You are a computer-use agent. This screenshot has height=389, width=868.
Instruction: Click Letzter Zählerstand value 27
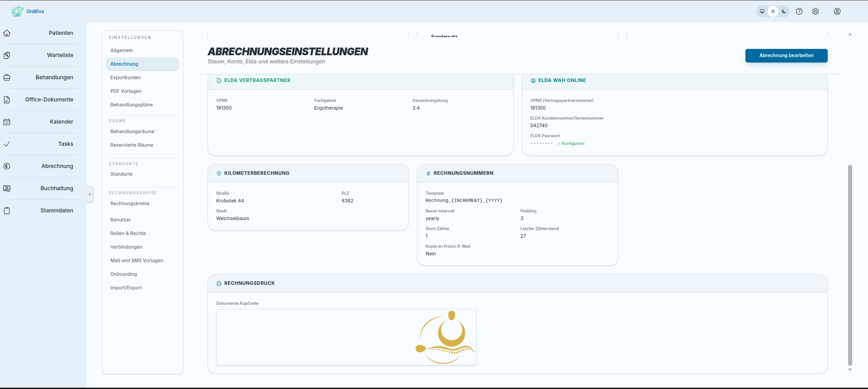tap(523, 236)
